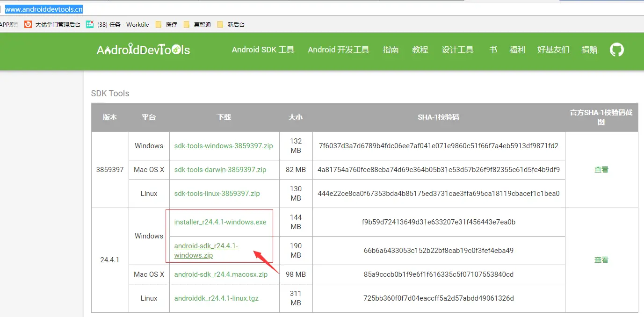
Task: Click version cell 24.4.1
Action: point(110,260)
